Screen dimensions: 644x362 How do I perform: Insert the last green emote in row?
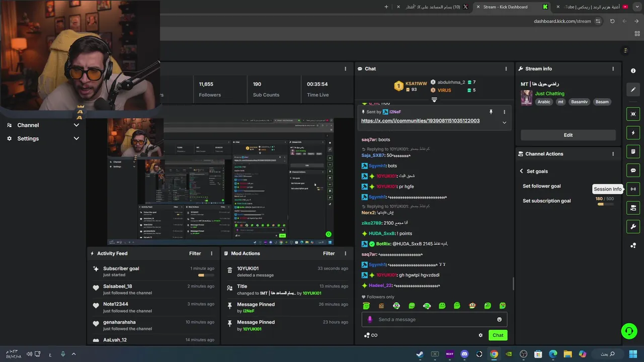[x=502, y=306]
